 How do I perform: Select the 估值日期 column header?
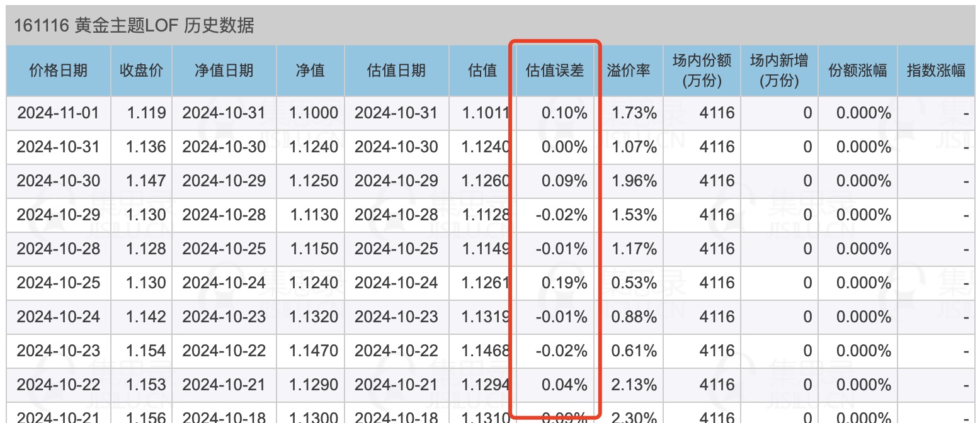point(396,70)
